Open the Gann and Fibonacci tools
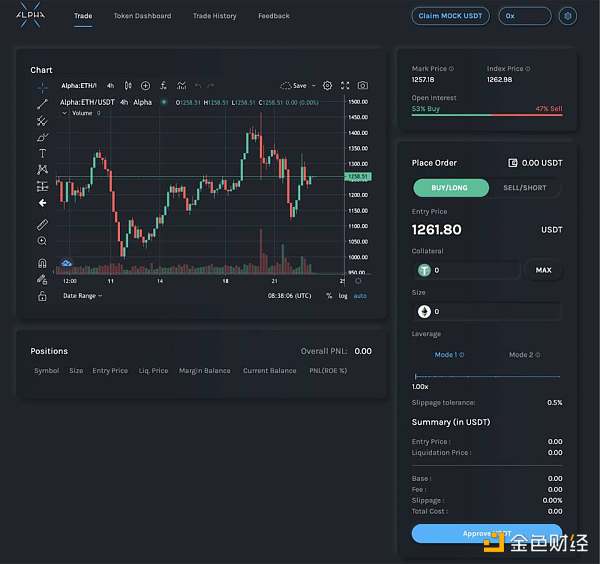The image size is (600, 564). coord(42,121)
